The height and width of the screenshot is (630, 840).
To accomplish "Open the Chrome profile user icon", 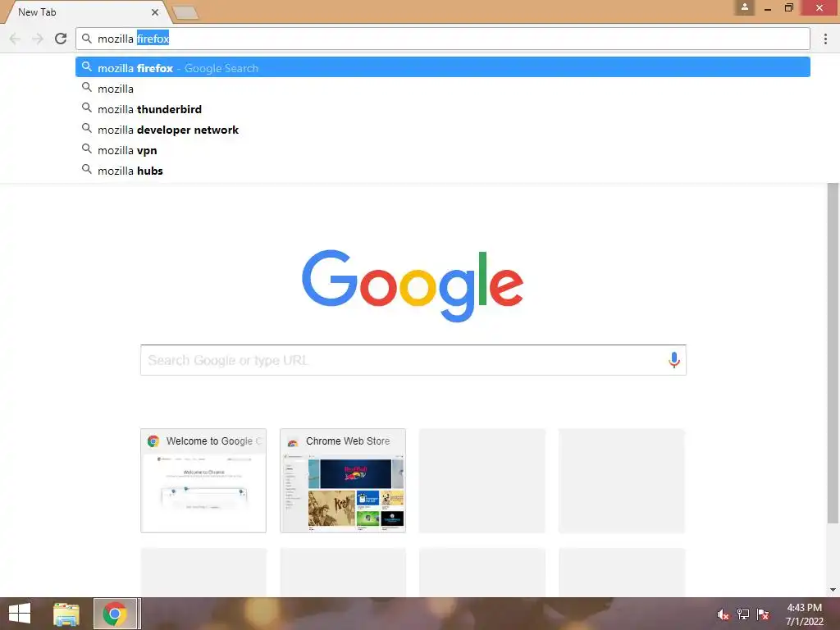I will [745, 7].
